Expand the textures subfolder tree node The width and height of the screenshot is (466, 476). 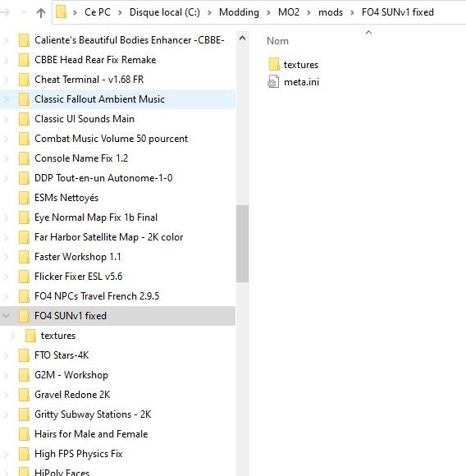(12, 336)
